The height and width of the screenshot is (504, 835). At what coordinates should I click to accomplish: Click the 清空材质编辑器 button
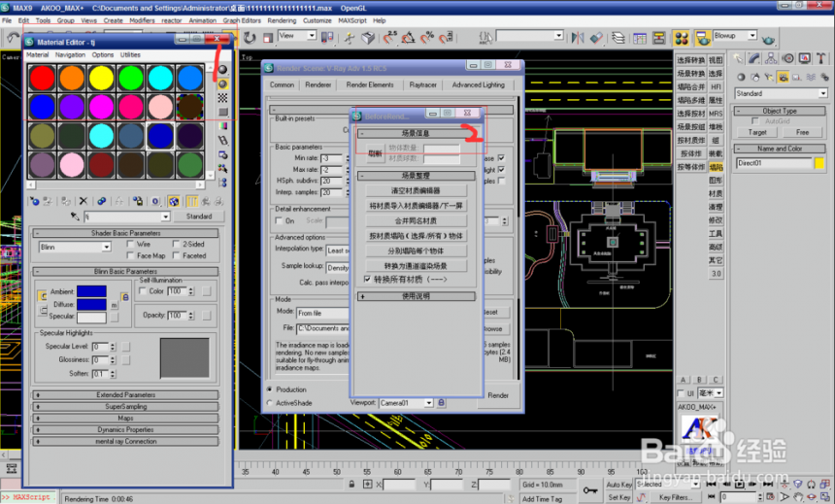coord(416,190)
